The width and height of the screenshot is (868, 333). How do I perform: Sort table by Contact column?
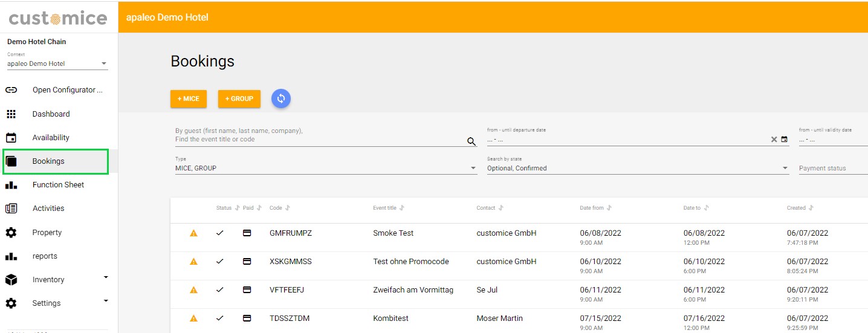pos(500,208)
